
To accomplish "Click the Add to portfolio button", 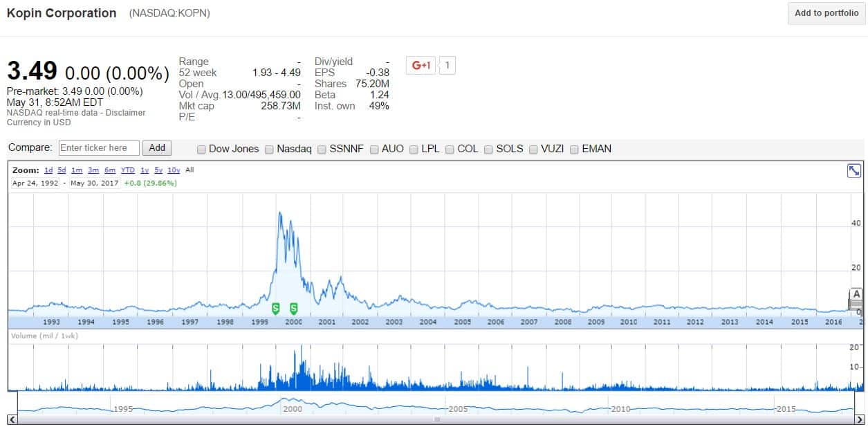I will 826,13.
